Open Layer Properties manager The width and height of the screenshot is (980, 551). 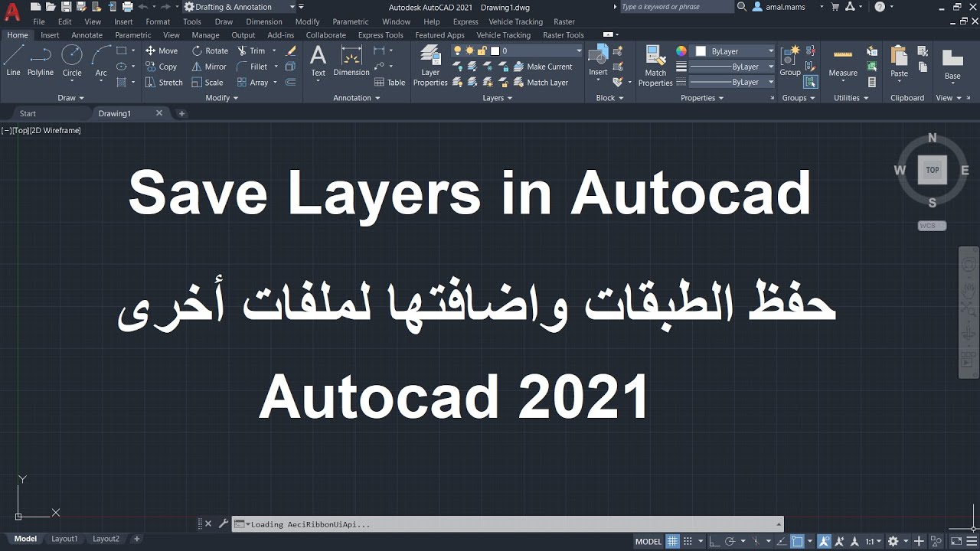[430, 66]
